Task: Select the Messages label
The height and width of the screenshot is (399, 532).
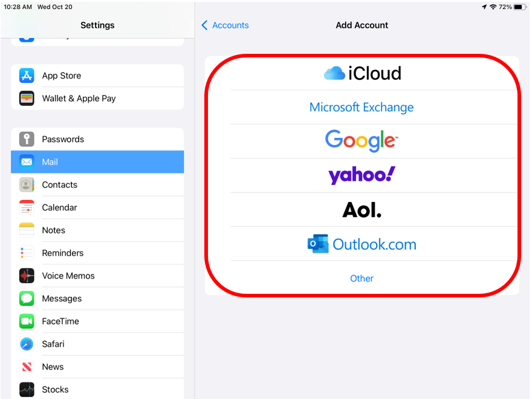Action: (62, 299)
